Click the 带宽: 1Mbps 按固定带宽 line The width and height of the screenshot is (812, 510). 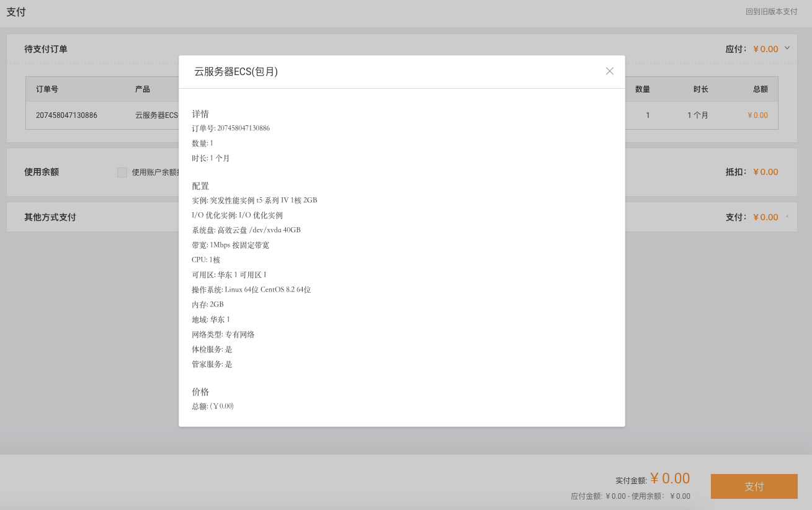click(x=230, y=245)
